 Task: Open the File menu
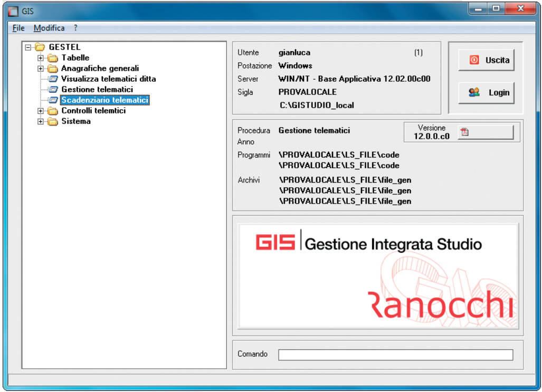(x=18, y=28)
